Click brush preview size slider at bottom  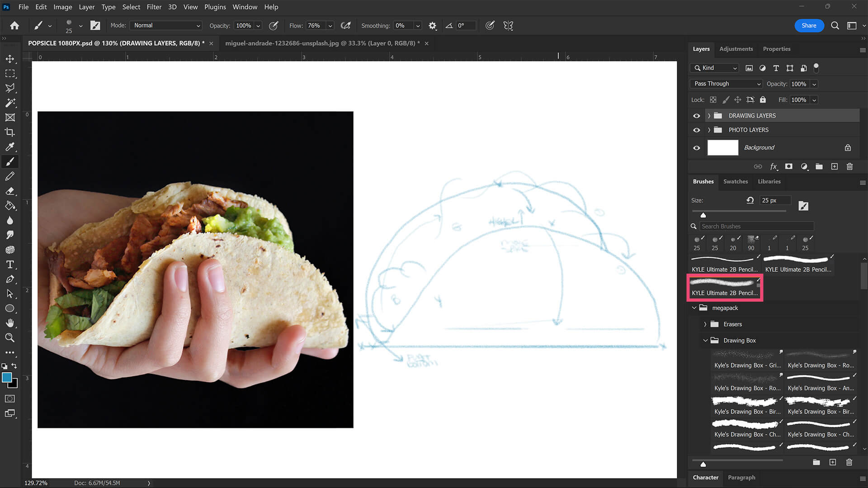(703, 464)
